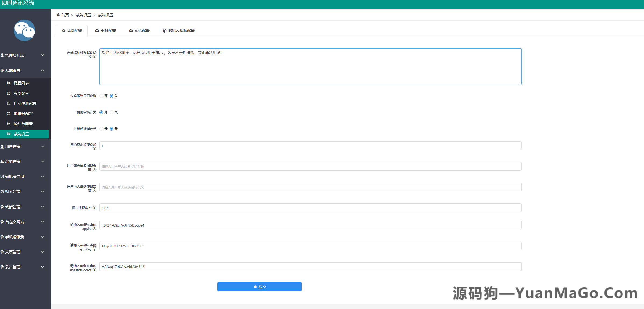Select 签到配置 in the sidebar
This screenshot has width=644, height=309.
[x=22, y=93]
